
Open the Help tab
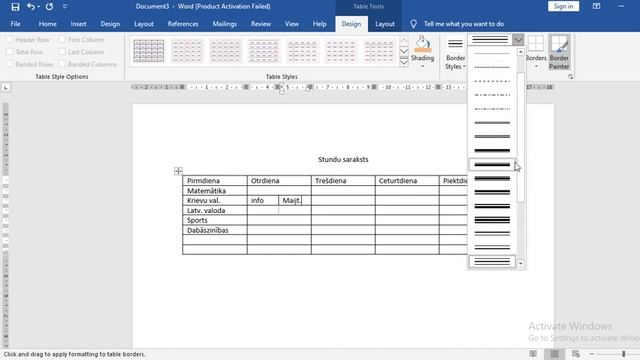coord(319,24)
